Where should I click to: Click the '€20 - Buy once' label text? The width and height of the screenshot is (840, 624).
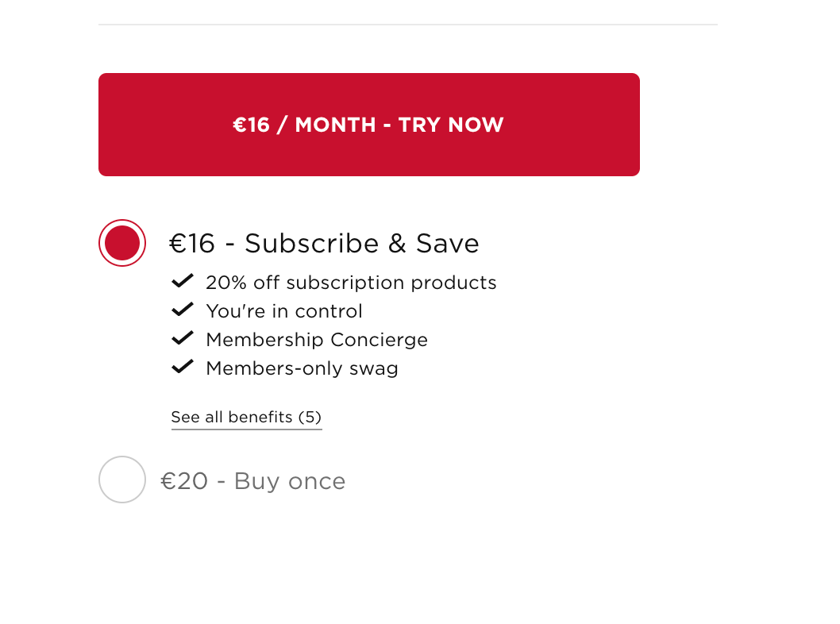pyautogui.click(x=253, y=481)
